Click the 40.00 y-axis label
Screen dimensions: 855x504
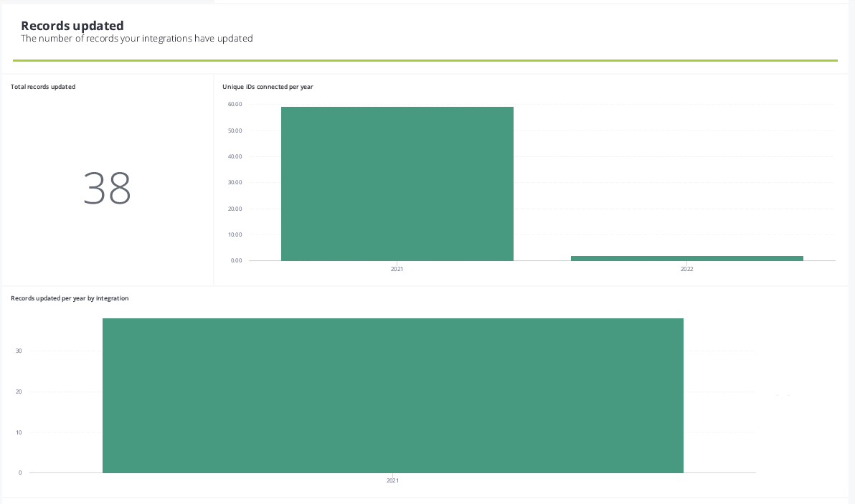point(235,156)
